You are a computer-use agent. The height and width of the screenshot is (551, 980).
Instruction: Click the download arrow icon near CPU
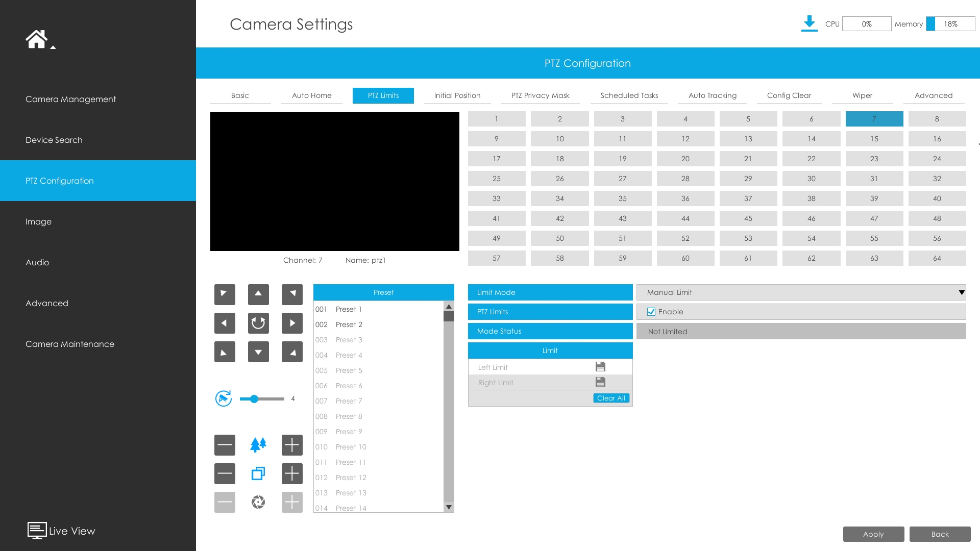[809, 23]
